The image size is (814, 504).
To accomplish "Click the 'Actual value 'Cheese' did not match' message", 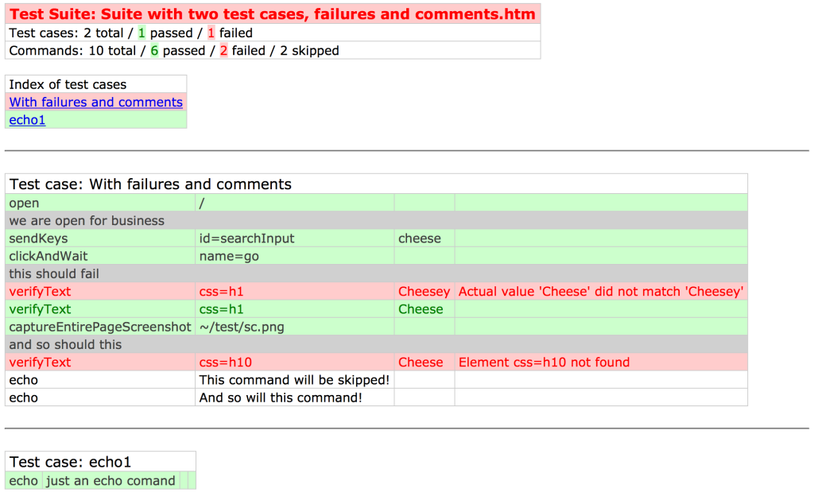I will pyautogui.click(x=601, y=291).
